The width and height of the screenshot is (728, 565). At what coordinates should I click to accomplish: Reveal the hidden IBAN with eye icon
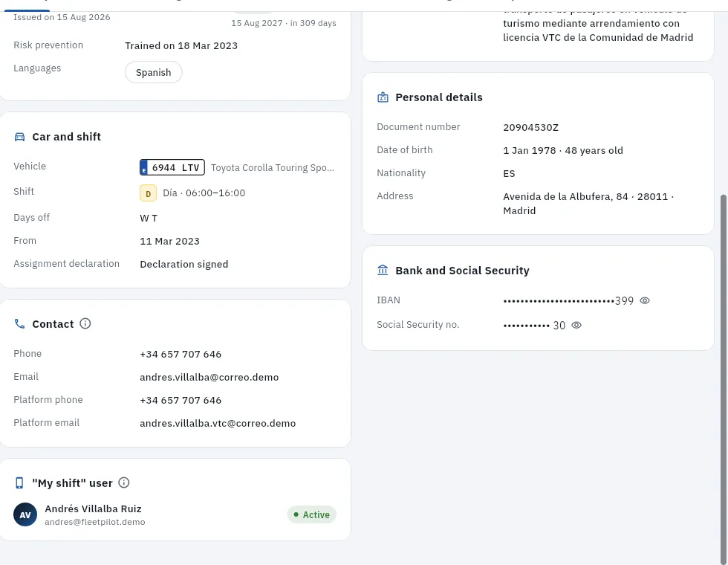(x=645, y=300)
